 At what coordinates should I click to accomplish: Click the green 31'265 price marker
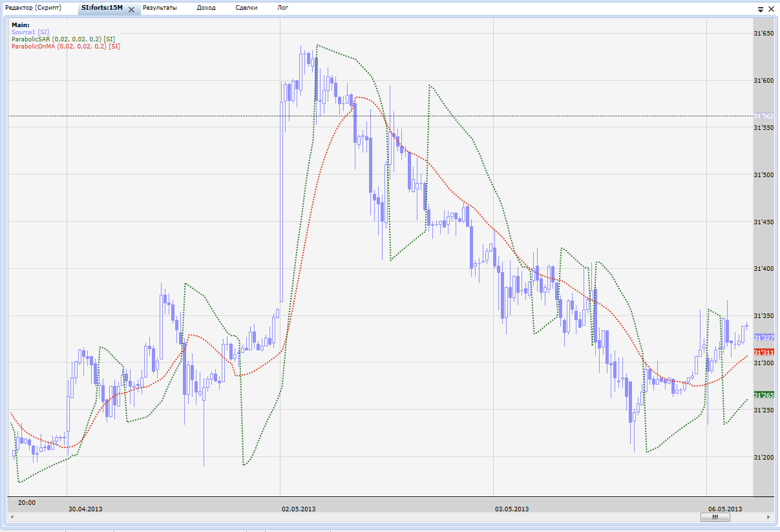(x=763, y=395)
